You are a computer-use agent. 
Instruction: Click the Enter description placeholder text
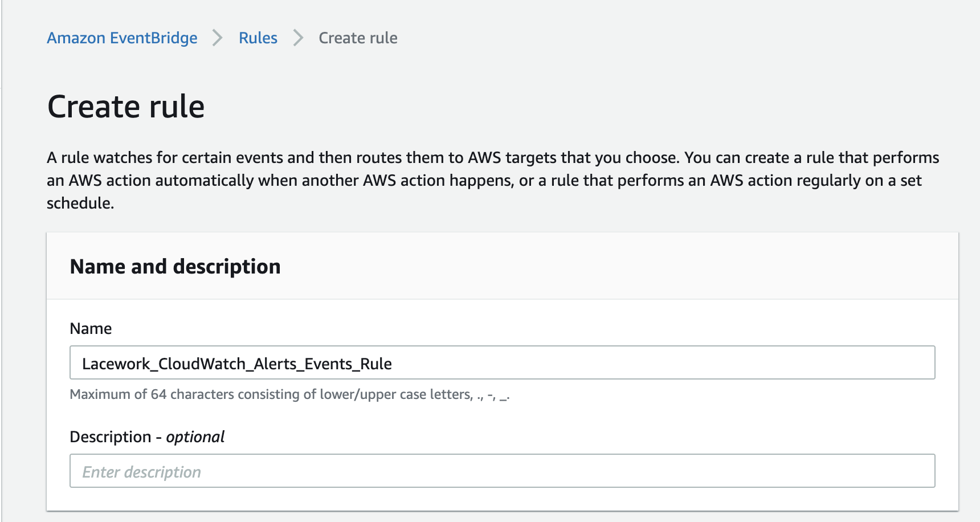click(x=141, y=471)
